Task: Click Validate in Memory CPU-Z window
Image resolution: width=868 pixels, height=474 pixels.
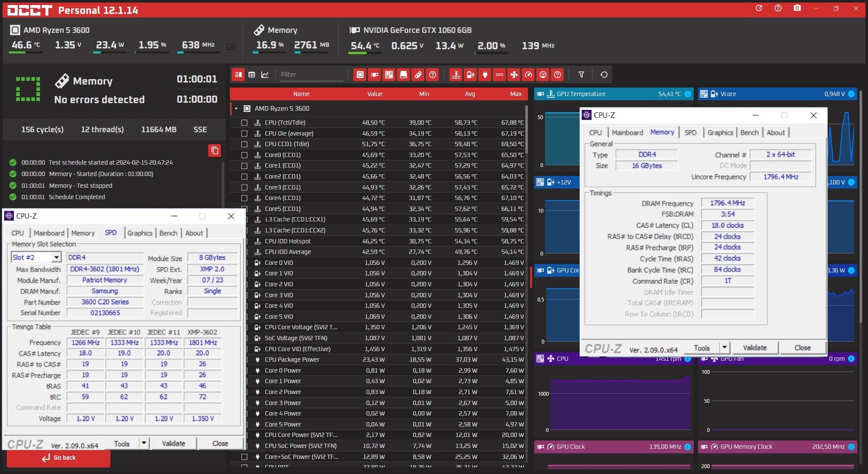Action: click(x=755, y=348)
